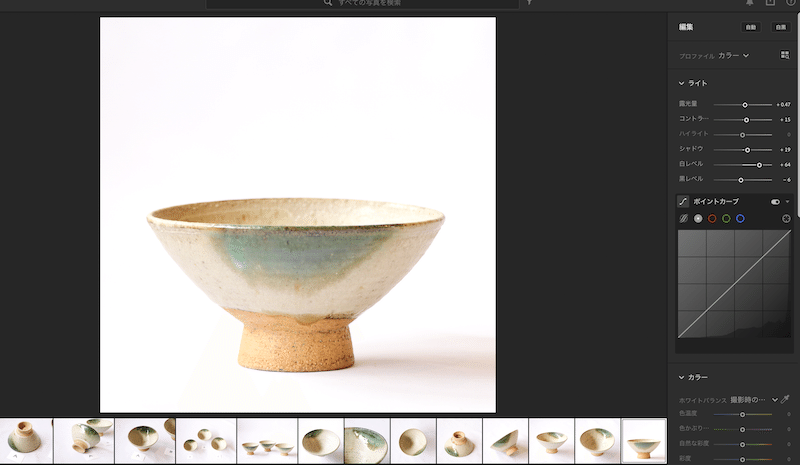Viewport: 800px width, 465px height.
Task: Open the profile browser grid icon
Action: pos(785,55)
